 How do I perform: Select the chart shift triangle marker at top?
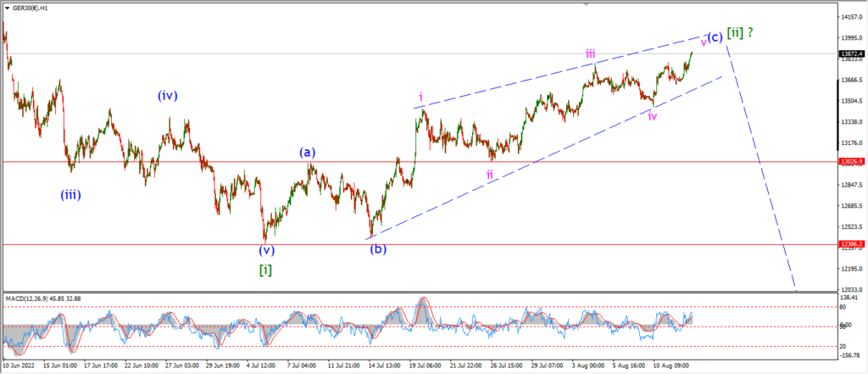(586, 4)
